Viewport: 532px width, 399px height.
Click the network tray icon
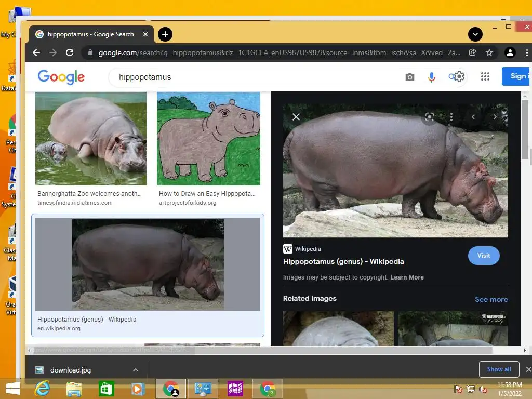pyautogui.click(x=470, y=389)
